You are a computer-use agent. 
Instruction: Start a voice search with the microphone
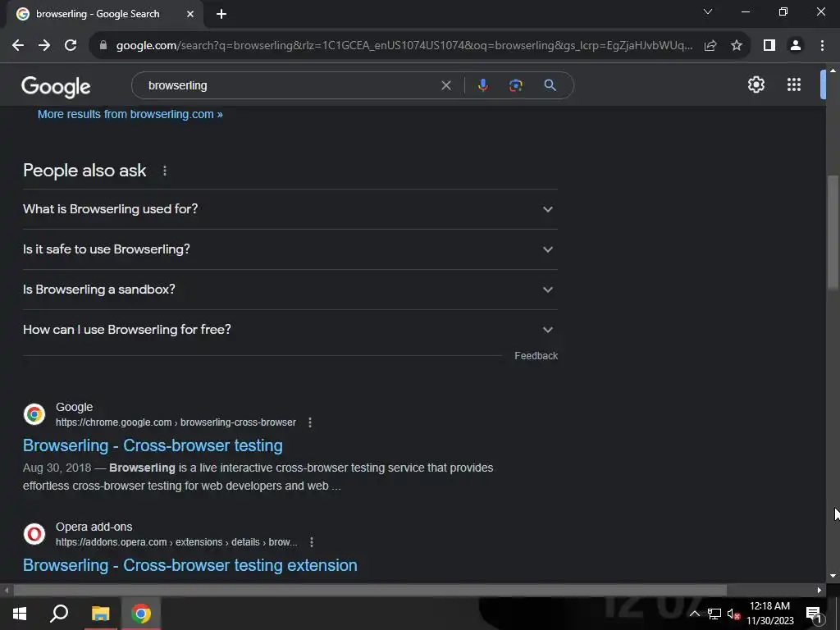[x=482, y=85]
